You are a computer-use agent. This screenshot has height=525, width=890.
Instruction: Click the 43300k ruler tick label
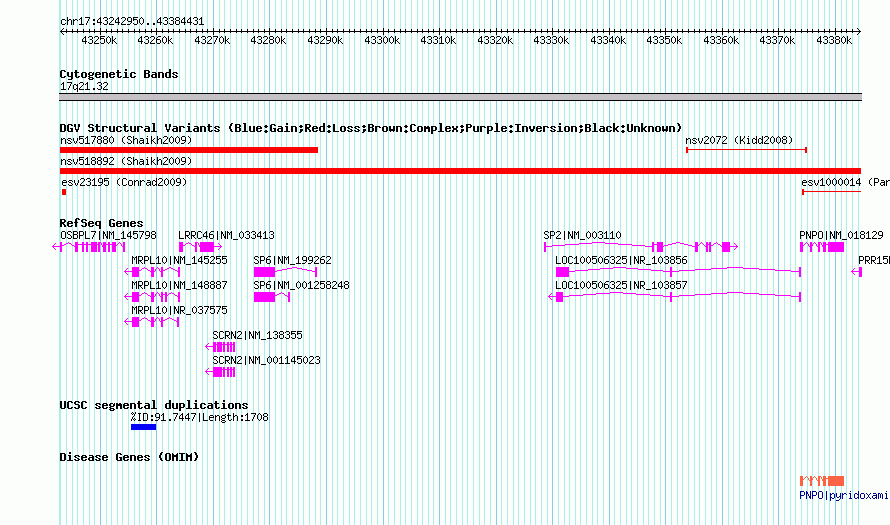pyautogui.click(x=382, y=40)
